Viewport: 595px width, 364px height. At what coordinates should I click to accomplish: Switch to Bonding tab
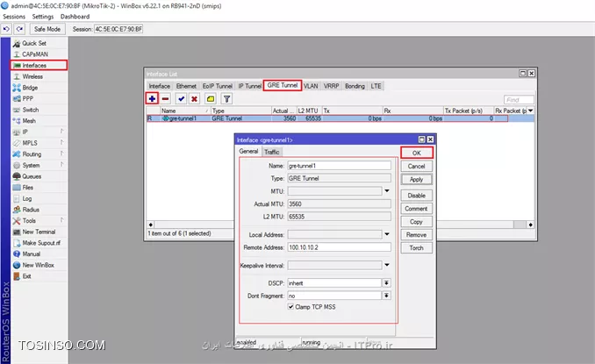355,86
